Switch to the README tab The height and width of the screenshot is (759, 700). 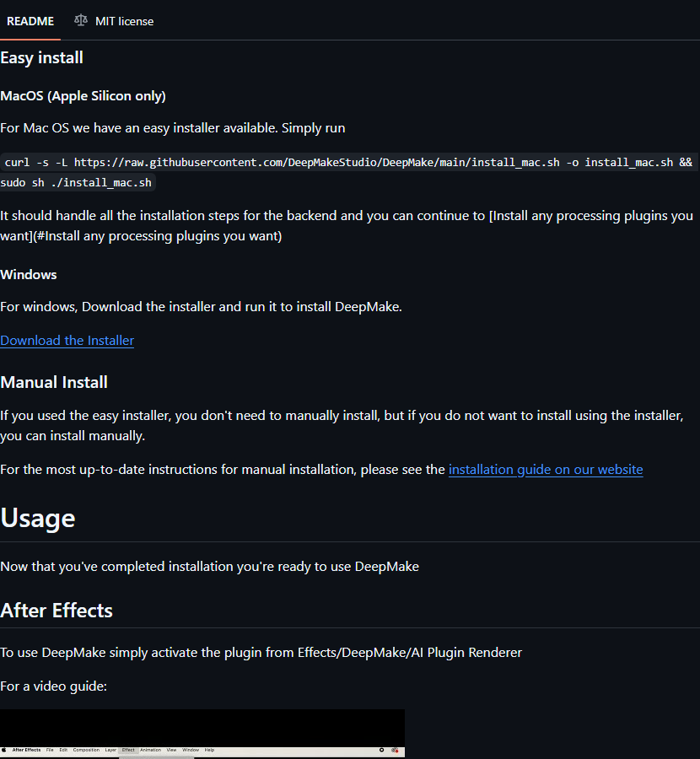[30, 21]
